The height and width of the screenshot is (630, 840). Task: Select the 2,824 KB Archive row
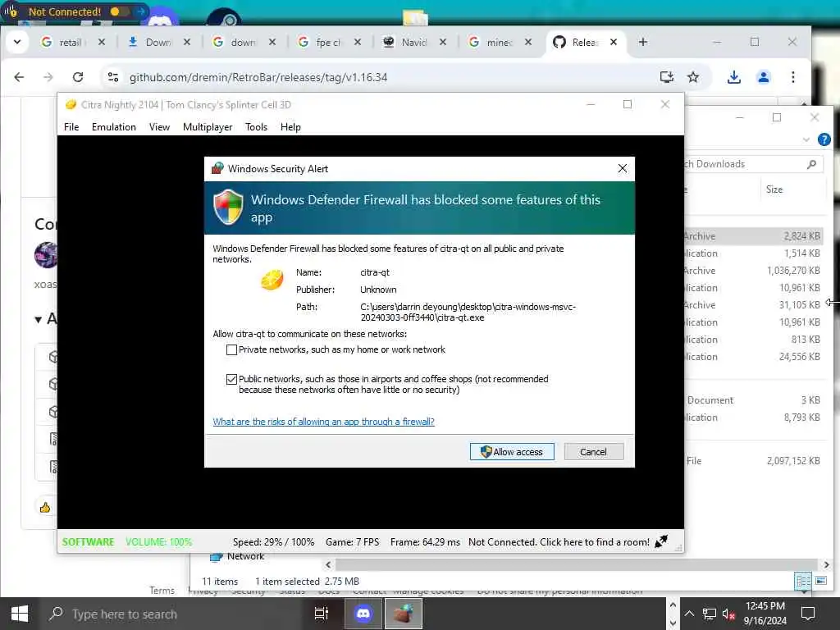[x=753, y=236]
